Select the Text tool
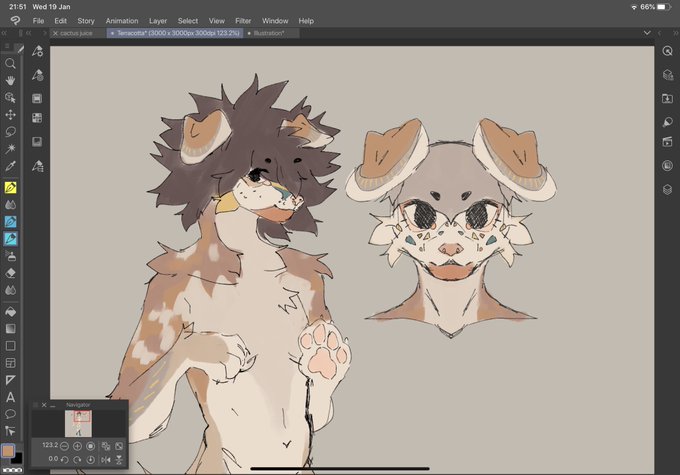The height and width of the screenshot is (475, 680). tap(10, 397)
